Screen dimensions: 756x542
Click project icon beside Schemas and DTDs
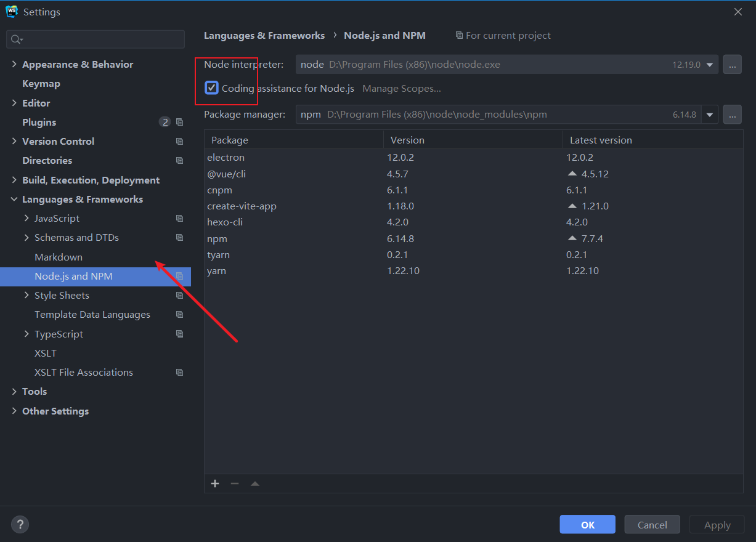179,237
